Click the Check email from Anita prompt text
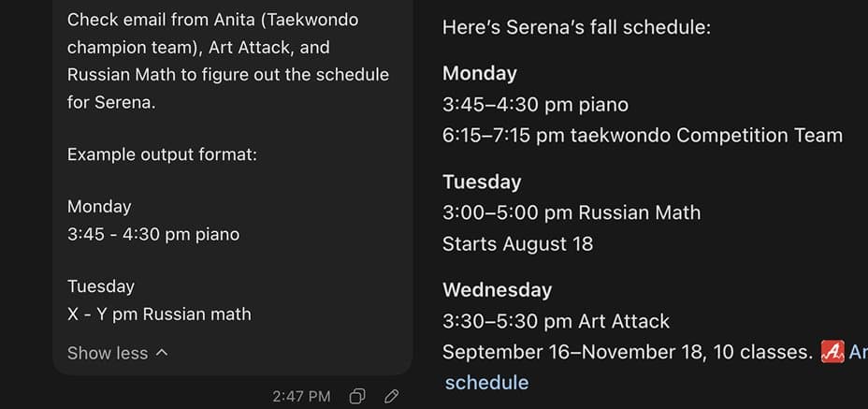Image resolution: width=868 pixels, height=409 pixels. tap(228, 61)
